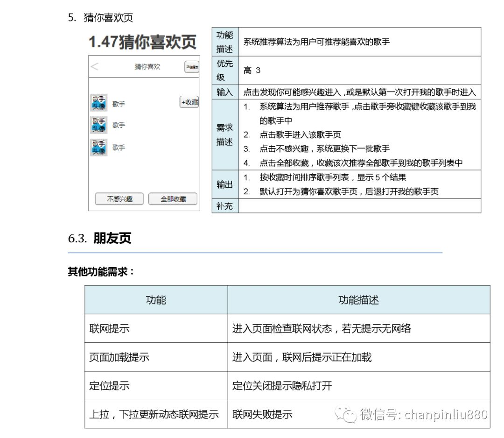Screen dimensions: 504x438
Task: Click the subheading 其他功能需求：
Action: 101,272
